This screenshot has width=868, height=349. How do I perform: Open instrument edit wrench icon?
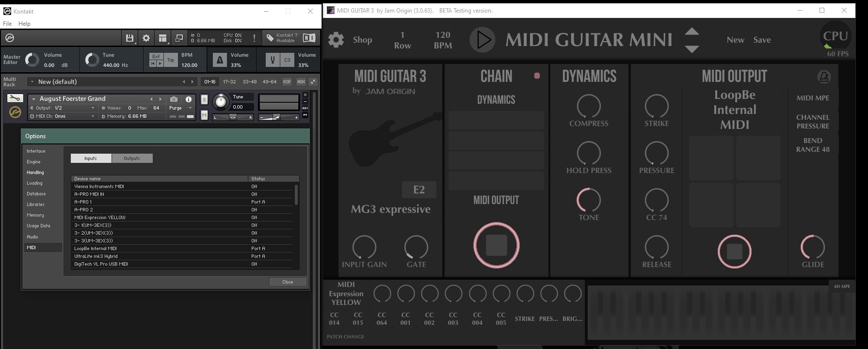click(x=15, y=98)
